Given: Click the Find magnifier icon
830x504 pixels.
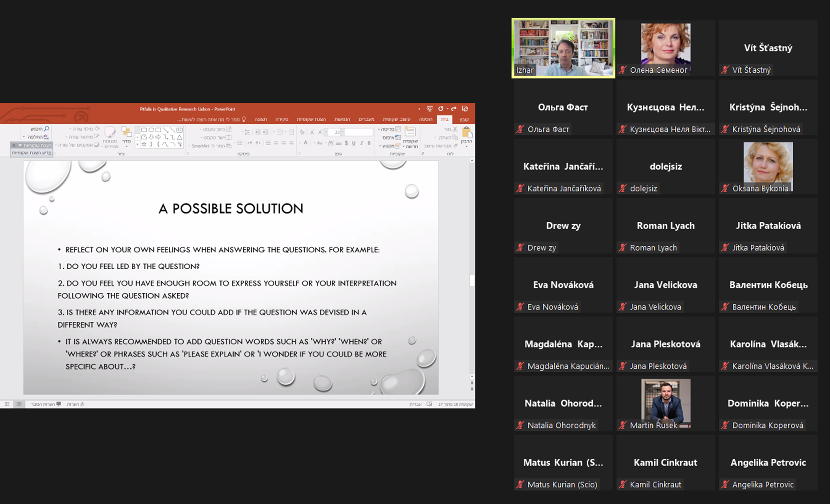Looking at the screenshot, I should [x=46, y=129].
